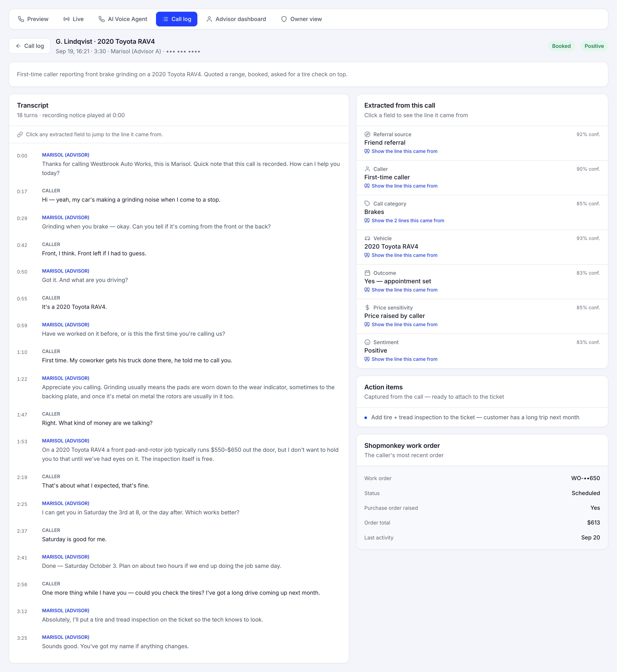The image size is (617, 672).
Task: Click the back arrow icon beside Call log
Action: (x=18, y=46)
